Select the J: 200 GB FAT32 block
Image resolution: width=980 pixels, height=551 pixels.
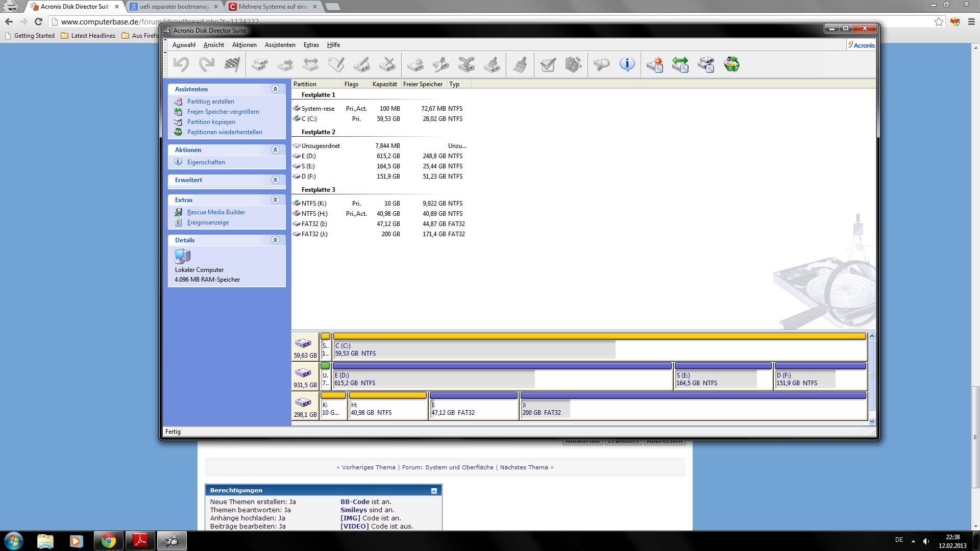point(693,409)
